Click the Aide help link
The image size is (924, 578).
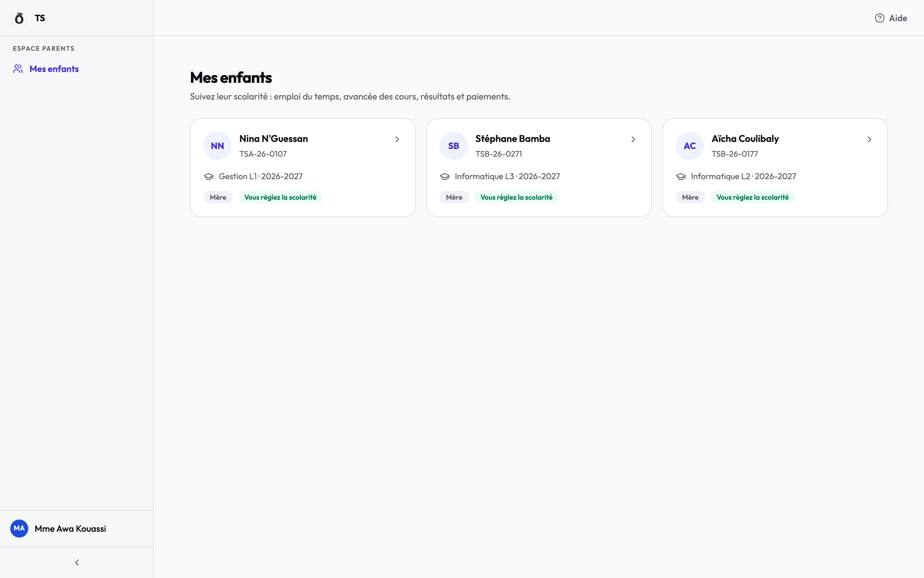point(891,18)
